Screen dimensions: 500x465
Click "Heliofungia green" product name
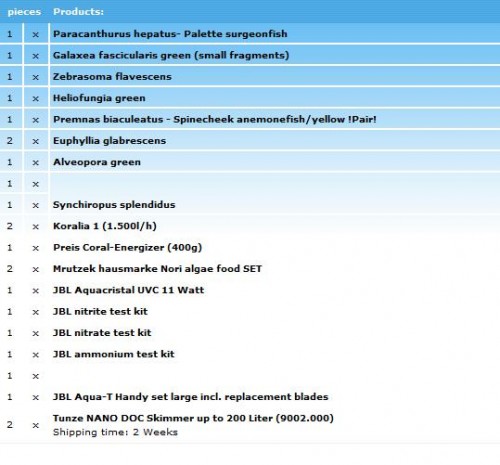tap(99, 98)
